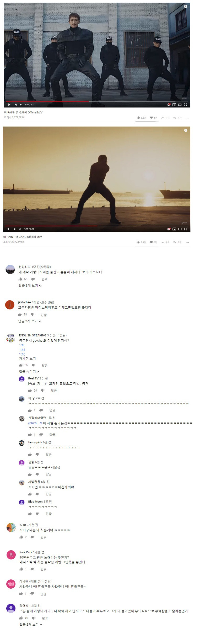Mute the volume on the first video player
This screenshot has width=200, height=644.
pyautogui.click(x=21, y=105)
